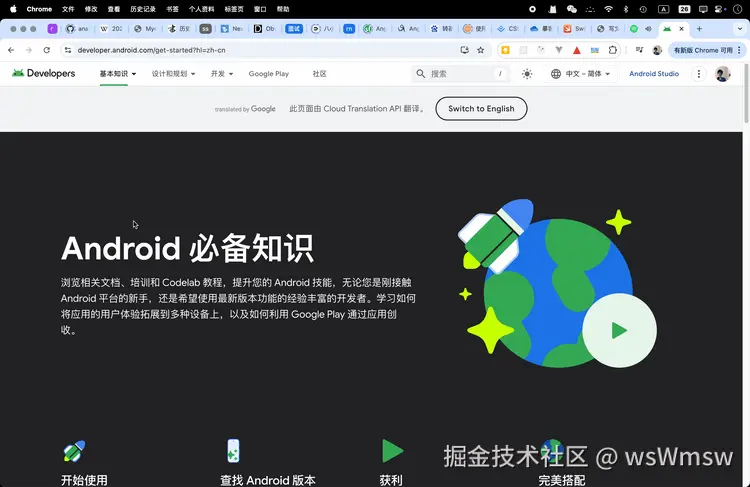
Task: Click the profile avatar on Developers site
Action: coord(722,74)
